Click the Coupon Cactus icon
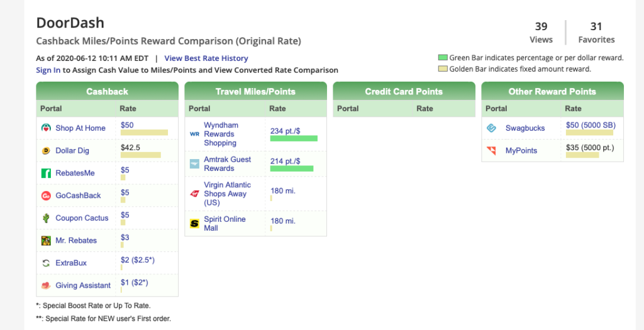This screenshot has width=644, height=330. [46, 218]
